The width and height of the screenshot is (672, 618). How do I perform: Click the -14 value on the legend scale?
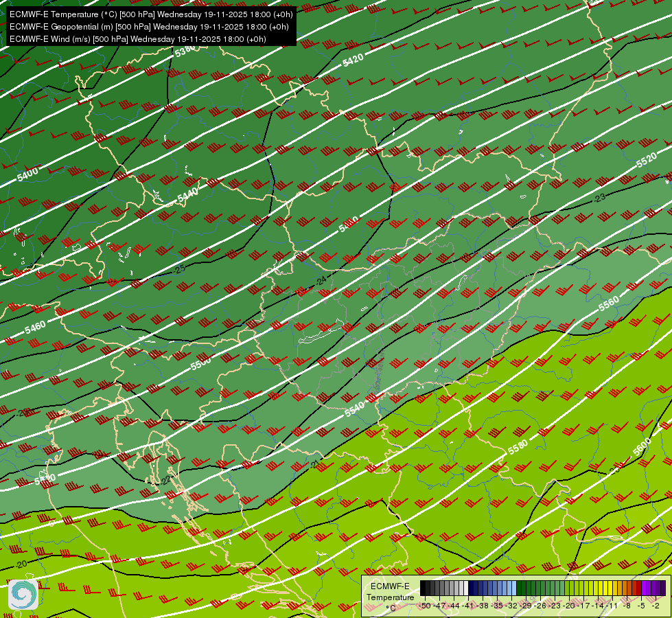598,606
